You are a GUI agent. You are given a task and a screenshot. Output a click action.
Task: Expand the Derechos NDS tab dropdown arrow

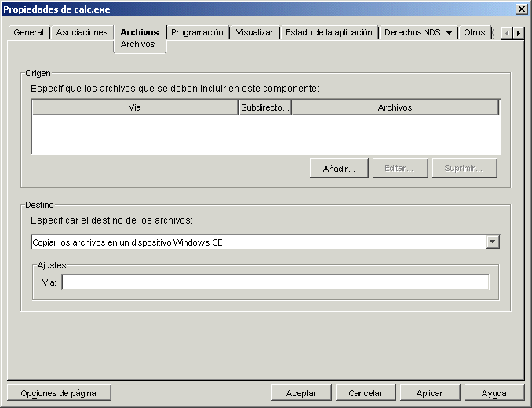tap(449, 33)
